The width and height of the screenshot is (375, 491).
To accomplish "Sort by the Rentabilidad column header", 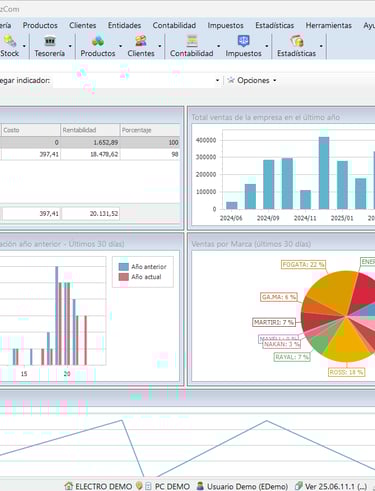I will [x=90, y=130].
